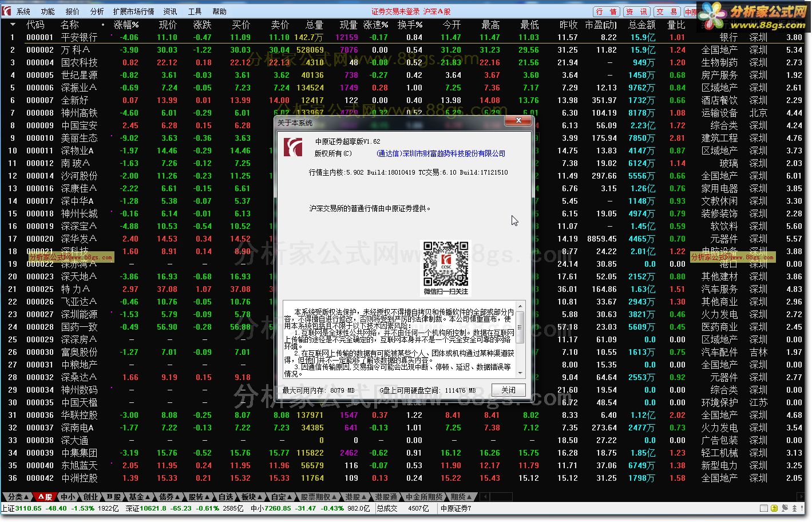
Task: Open the 股票期权 tab
Action: (319, 497)
